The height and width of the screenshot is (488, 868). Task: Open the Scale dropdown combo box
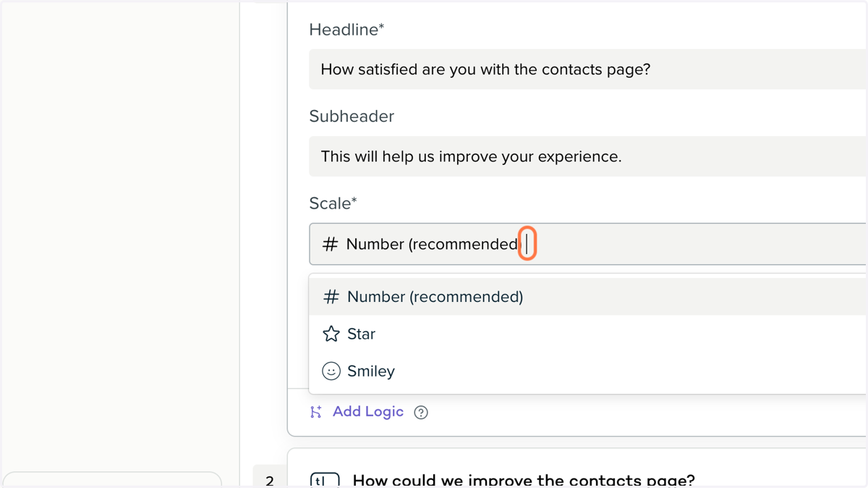point(587,244)
